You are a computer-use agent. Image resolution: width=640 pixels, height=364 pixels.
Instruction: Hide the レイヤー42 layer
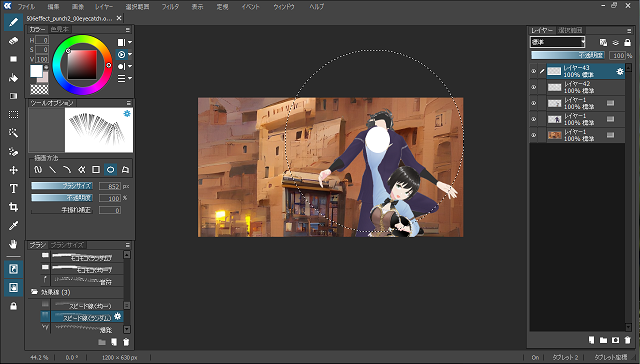coord(533,87)
